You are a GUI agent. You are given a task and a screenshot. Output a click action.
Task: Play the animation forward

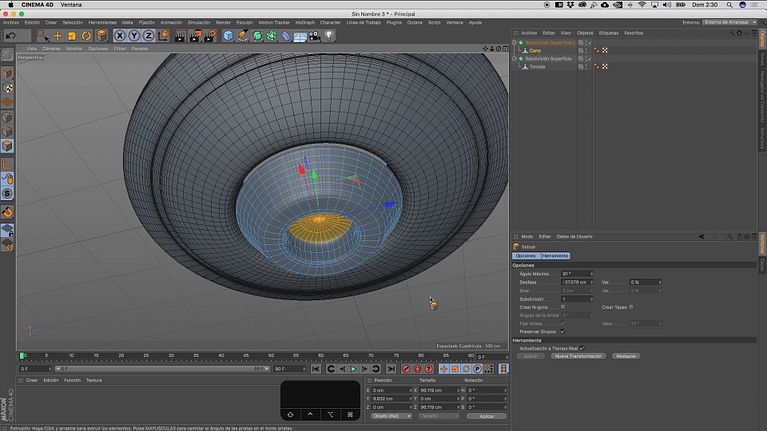pyautogui.click(x=353, y=369)
